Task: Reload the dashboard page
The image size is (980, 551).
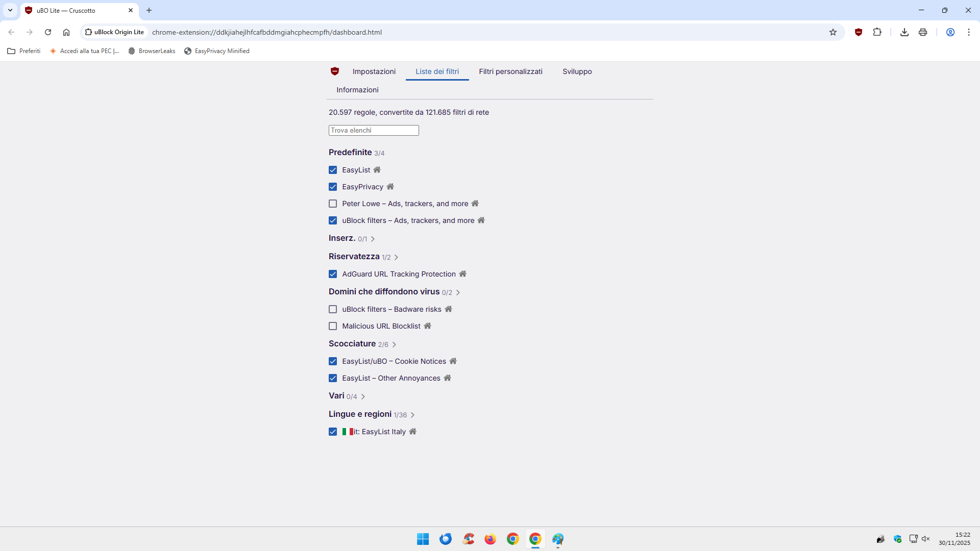Action: (48, 32)
